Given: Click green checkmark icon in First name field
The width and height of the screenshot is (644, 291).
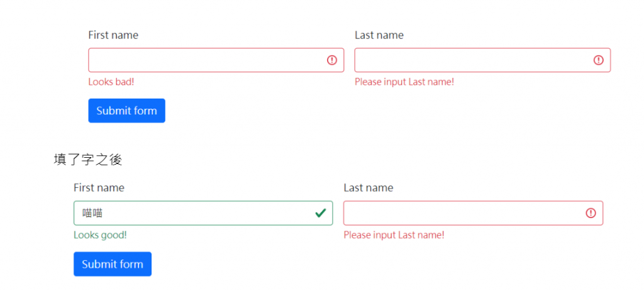Looking at the screenshot, I should [x=320, y=213].
